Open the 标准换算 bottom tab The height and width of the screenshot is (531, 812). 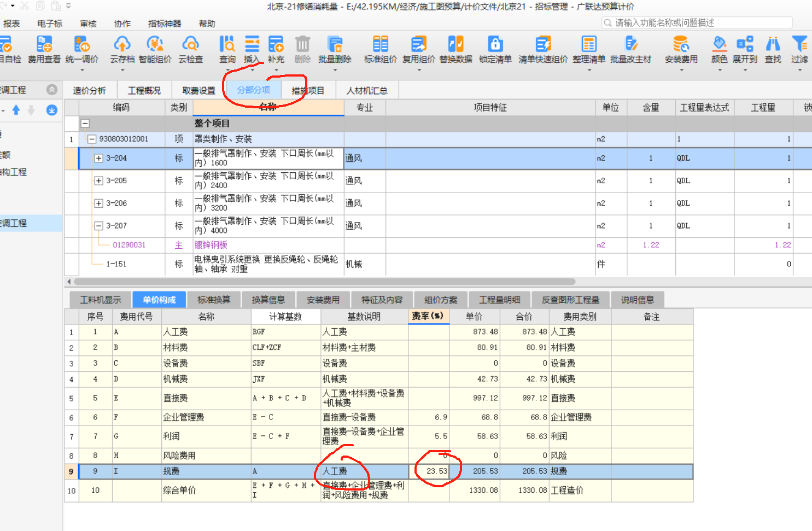pyautogui.click(x=214, y=300)
